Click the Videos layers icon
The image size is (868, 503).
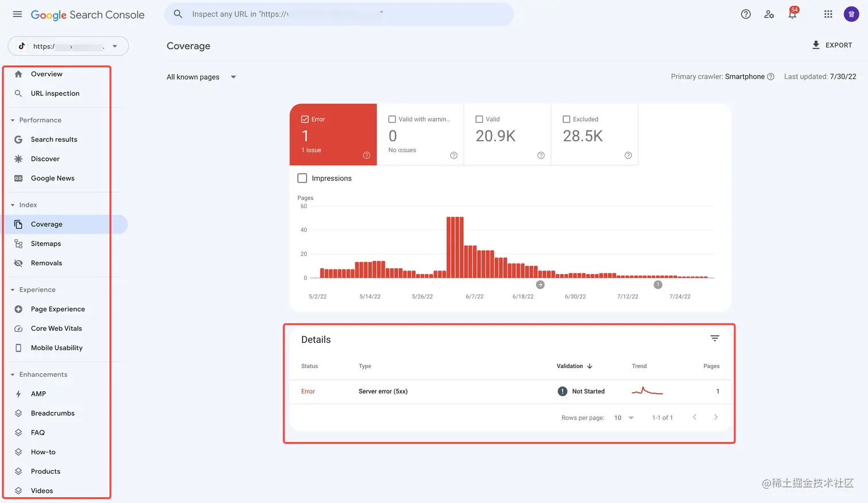coord(18,491)
